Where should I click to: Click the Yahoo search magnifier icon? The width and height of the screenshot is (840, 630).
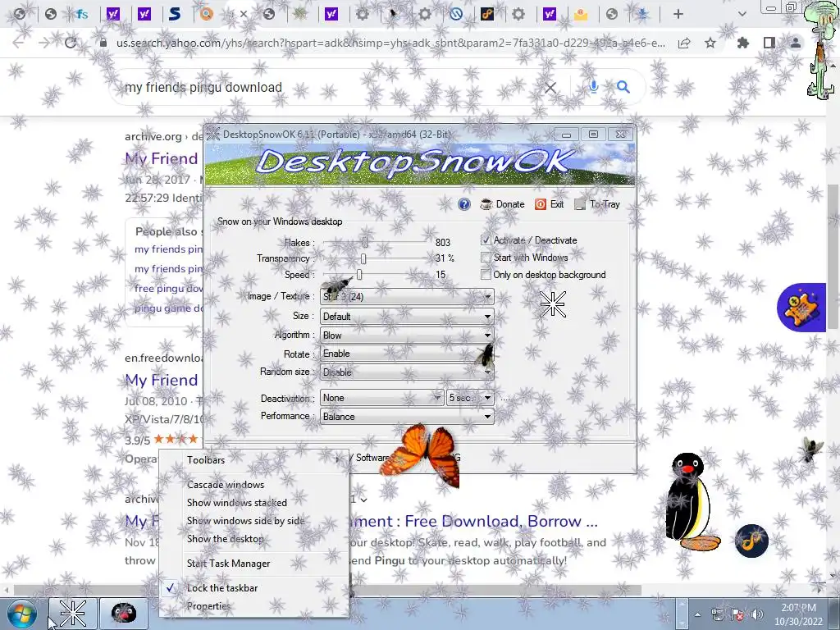(x=623, y=87)
